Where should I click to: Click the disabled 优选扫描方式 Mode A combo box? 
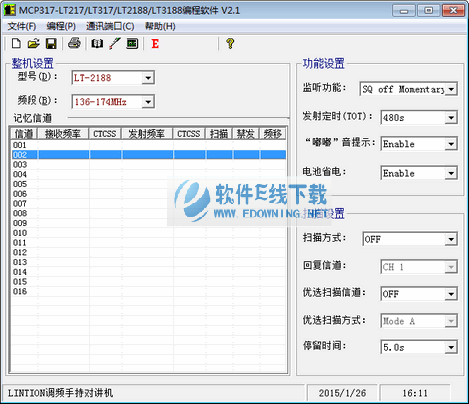(x=419, y=321)
